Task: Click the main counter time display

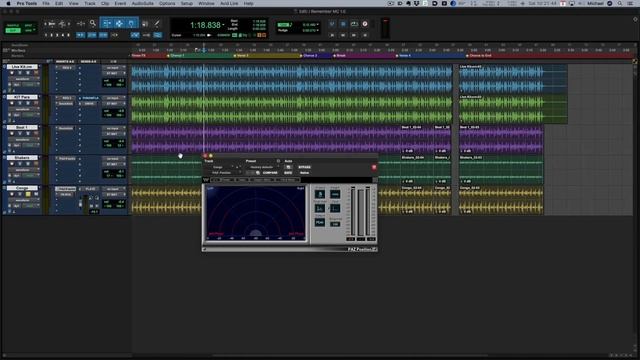Action: tap(205, 25)
